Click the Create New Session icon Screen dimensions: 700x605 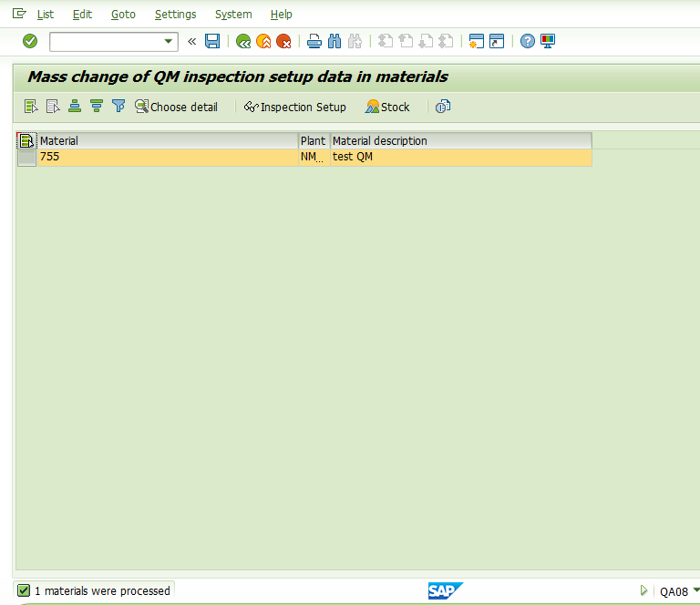[x=477, y=41]
